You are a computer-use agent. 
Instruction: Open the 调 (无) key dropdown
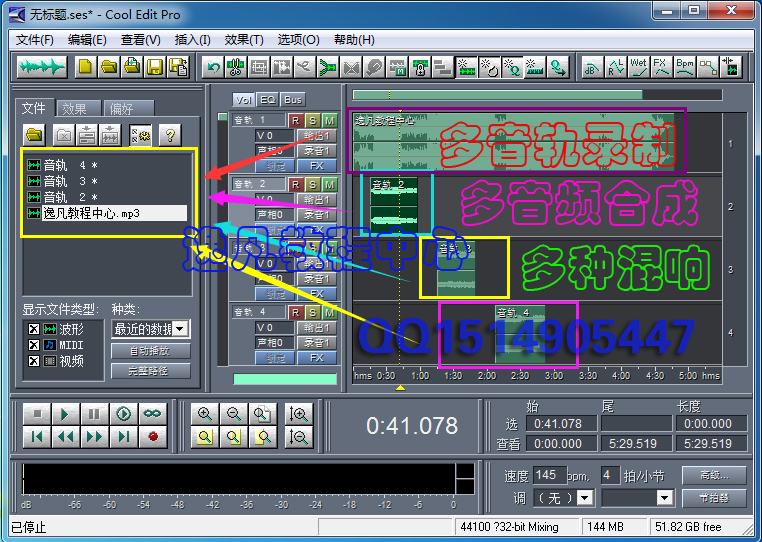tap(585, 498)
